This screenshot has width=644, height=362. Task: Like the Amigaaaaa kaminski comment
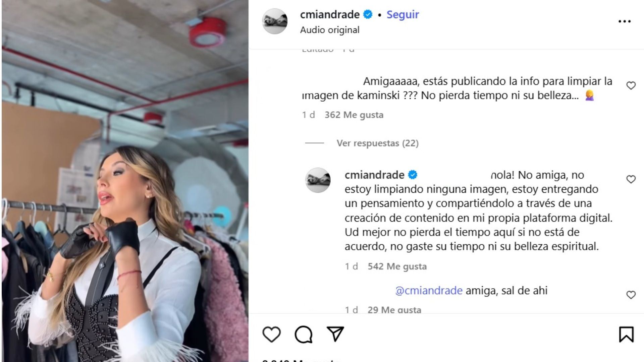[631, 86]
